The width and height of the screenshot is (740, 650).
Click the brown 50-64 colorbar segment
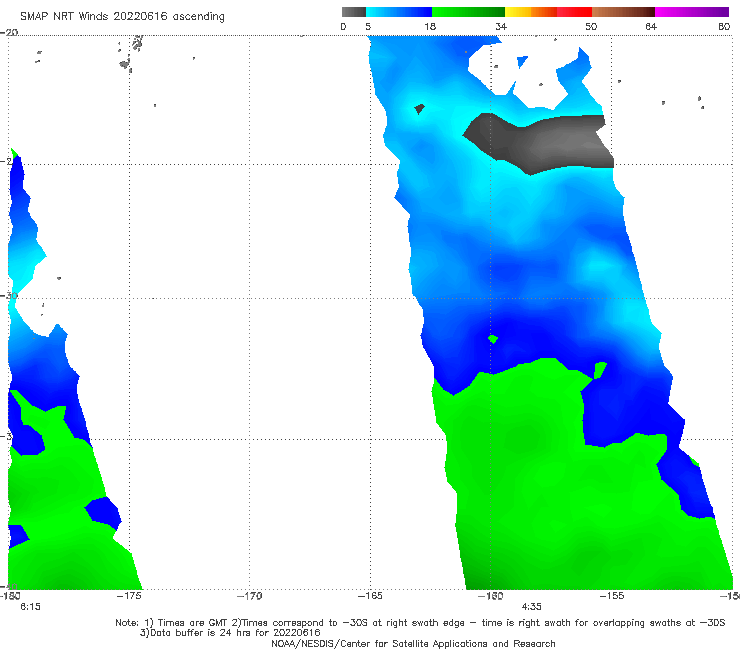click(x=623, y=12)
